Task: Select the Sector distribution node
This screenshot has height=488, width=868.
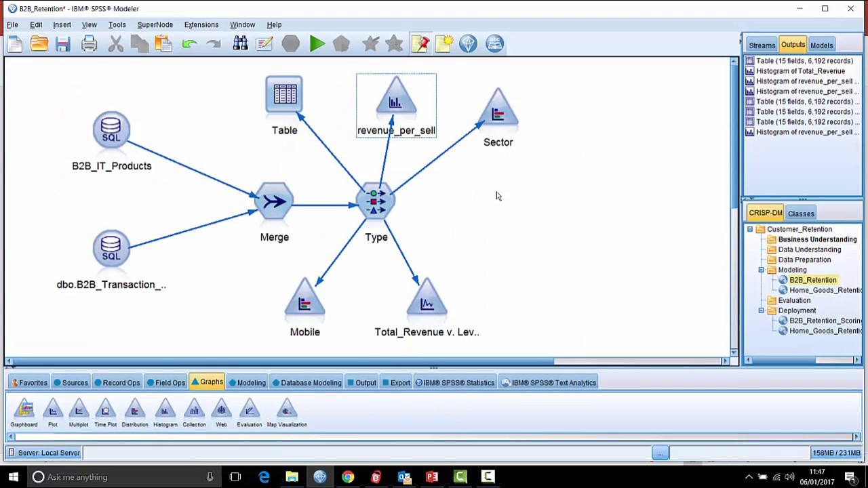Action: pyautogui.click(x=498, y=110)
